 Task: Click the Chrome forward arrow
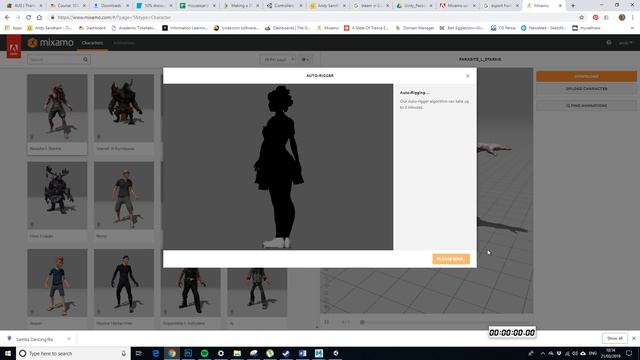pyautogui.click(x=18, y=18)
